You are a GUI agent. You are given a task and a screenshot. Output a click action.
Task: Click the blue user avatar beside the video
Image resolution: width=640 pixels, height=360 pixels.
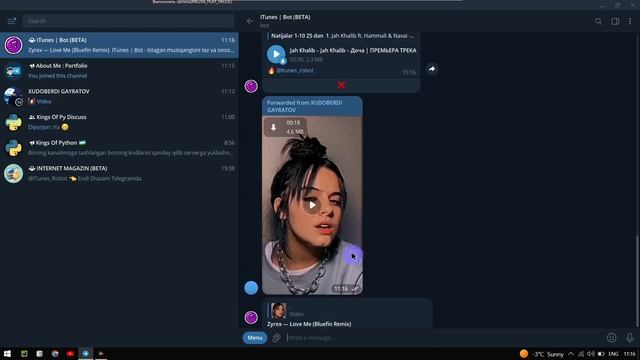251,288
